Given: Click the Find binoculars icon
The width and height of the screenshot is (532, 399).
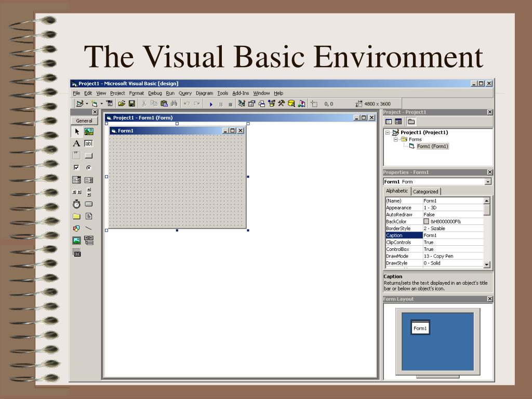Looking at the screenshot, I should (174, 104).
